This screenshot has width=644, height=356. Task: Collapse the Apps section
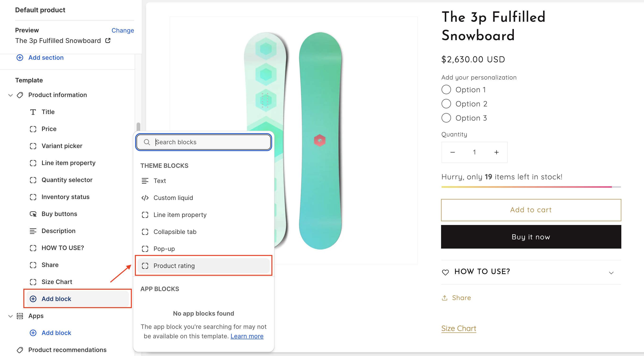click(10, 316)
